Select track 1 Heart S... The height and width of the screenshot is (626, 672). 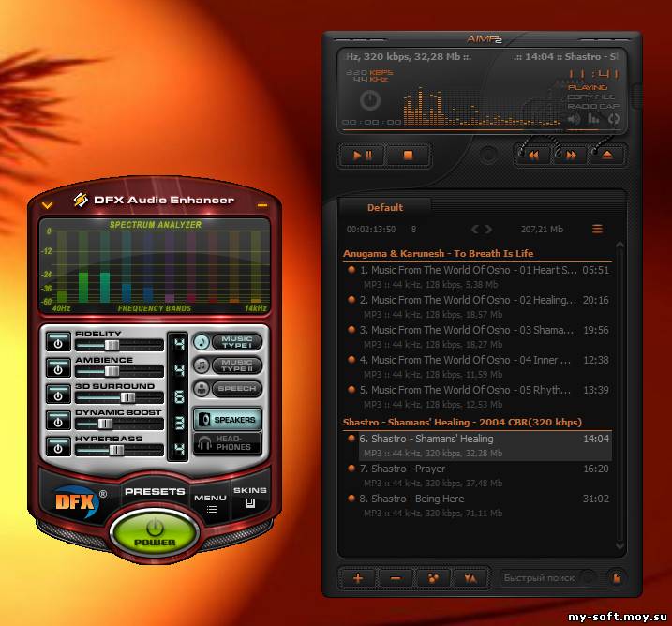(x=478, y=276)
